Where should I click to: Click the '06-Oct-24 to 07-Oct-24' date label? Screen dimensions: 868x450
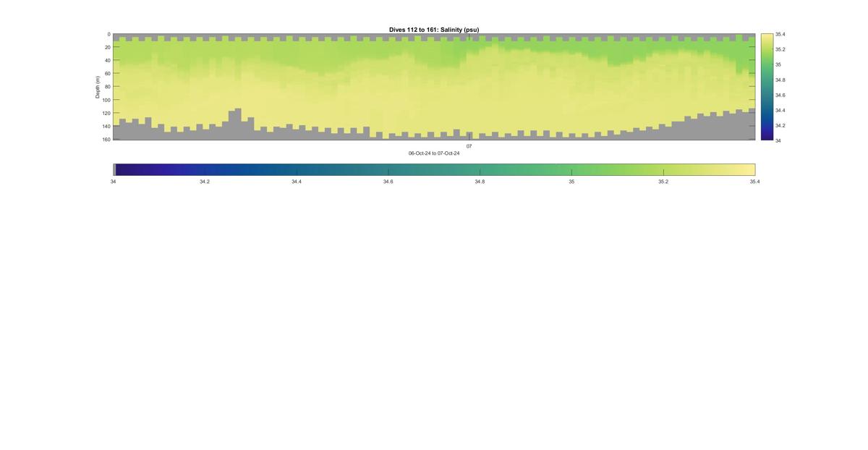(434, 153)
